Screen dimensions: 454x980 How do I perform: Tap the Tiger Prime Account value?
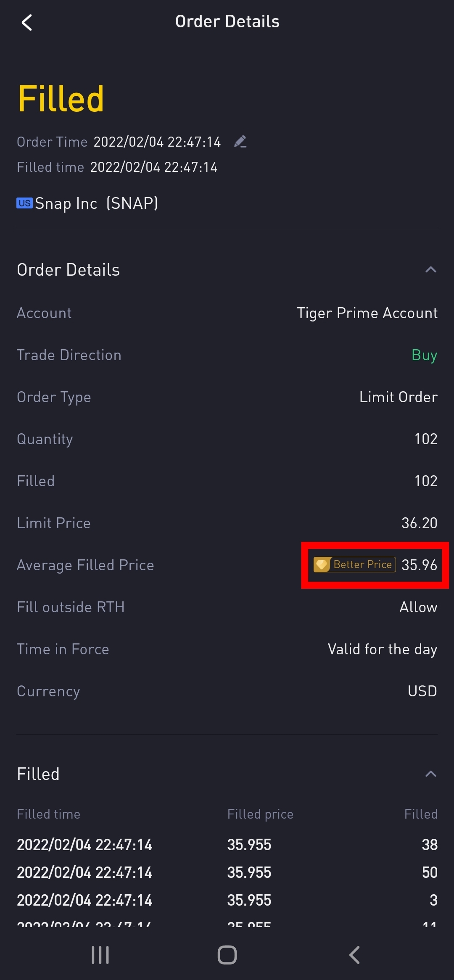pyautogui.click(x=367, y=313)
